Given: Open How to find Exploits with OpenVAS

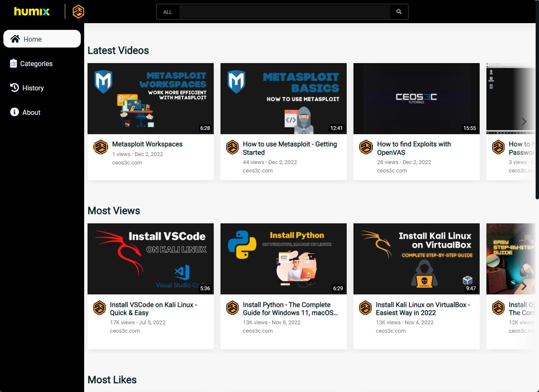Looking at the screenshot, I should (x=414, y=148).
